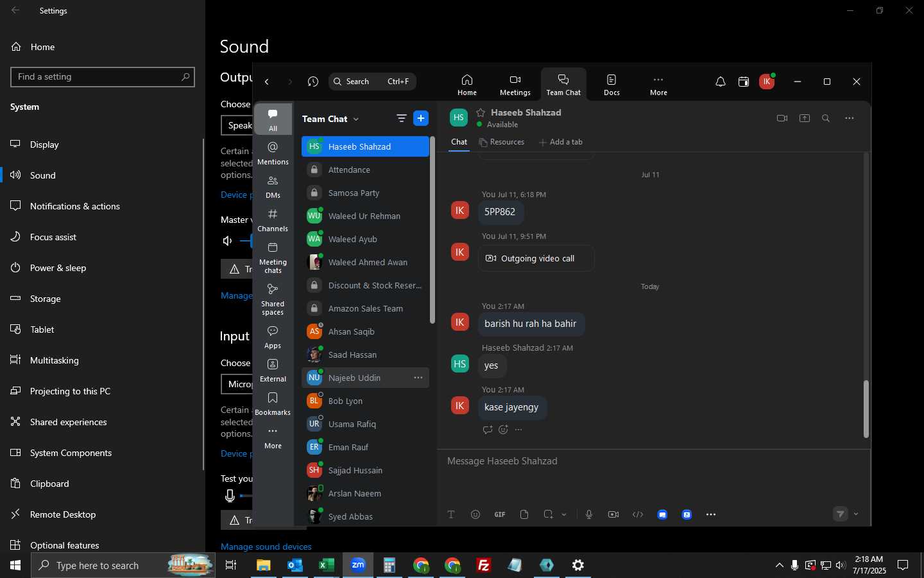Click the first blue app icon in composer
The height and width of the screenshot is (578, 924).
pos(662,514)
